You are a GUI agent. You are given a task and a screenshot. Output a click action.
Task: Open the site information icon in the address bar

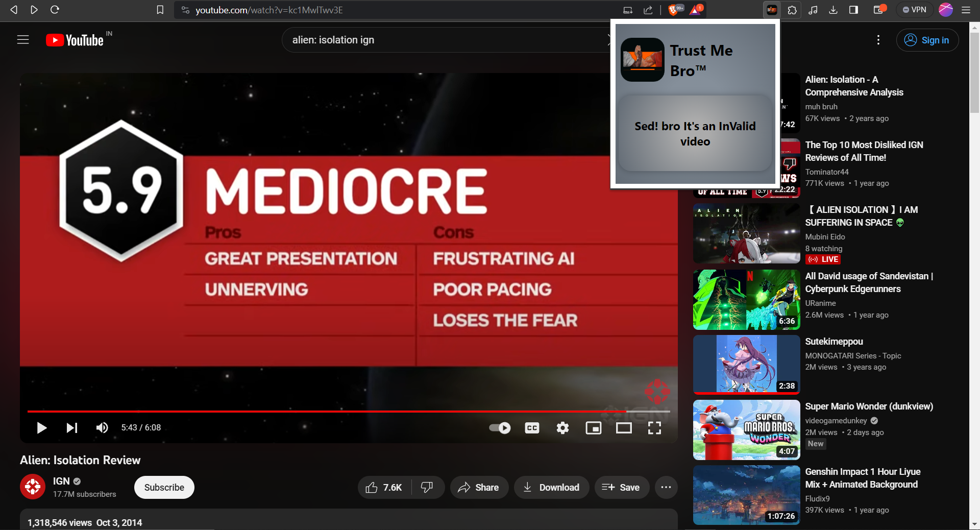tap(185, 10)
